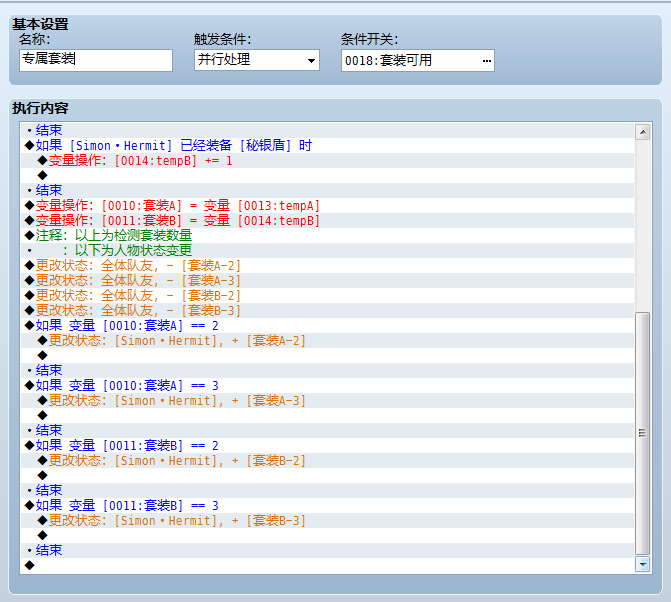Click the 0018:套装可用 switch field
This screenshot has width=671, height=602.
tap(418, 60)
